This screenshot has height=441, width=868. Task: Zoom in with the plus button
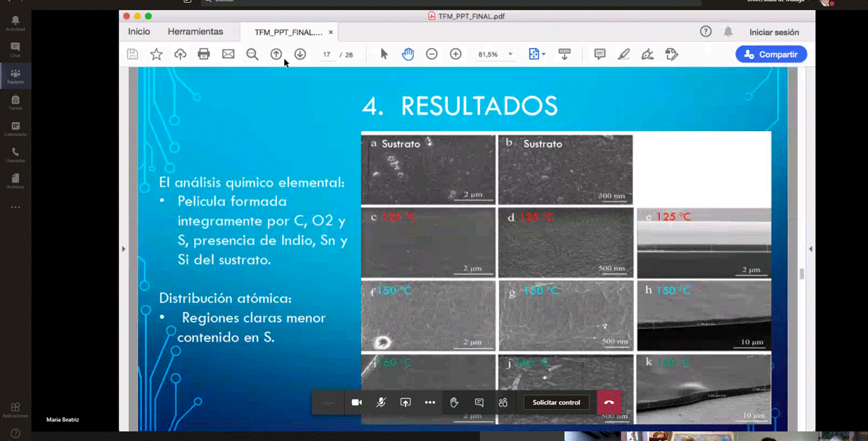(x=456, y=54)
